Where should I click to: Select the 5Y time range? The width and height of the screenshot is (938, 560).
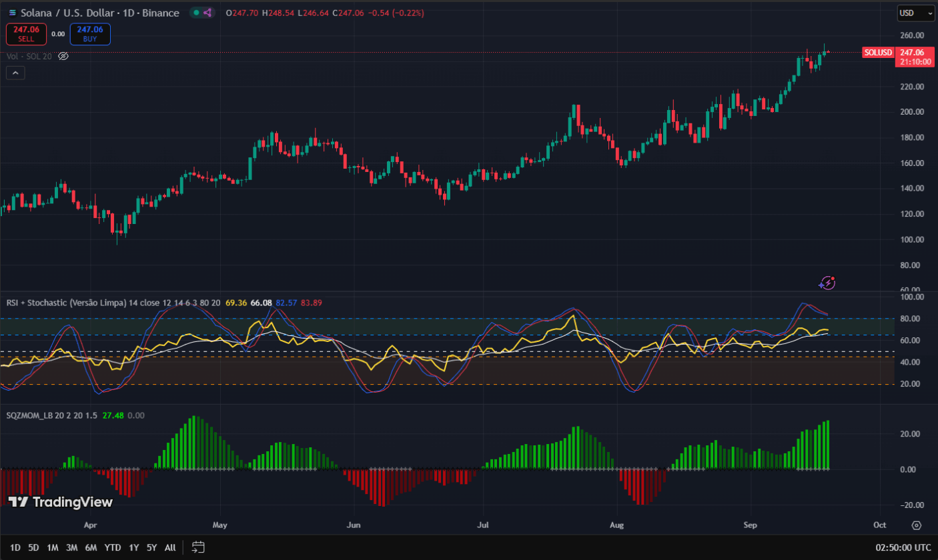(x=151, y=547)
